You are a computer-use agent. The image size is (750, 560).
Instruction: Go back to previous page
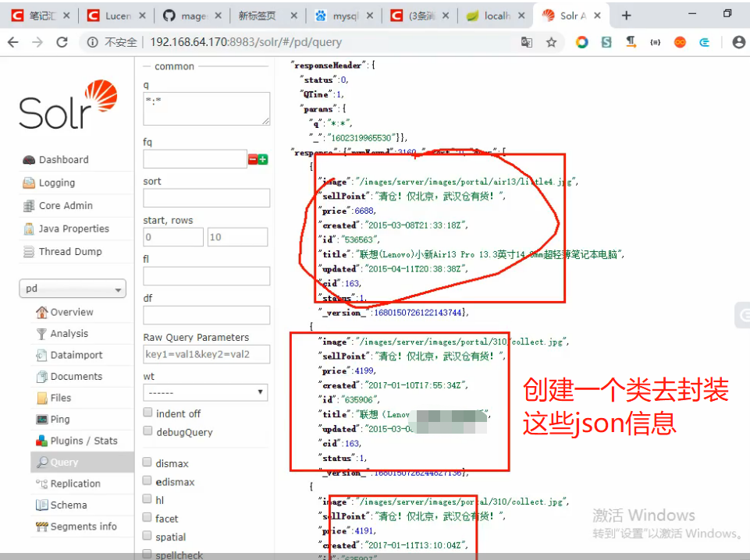pyautogui.click(x=13, y=42)
